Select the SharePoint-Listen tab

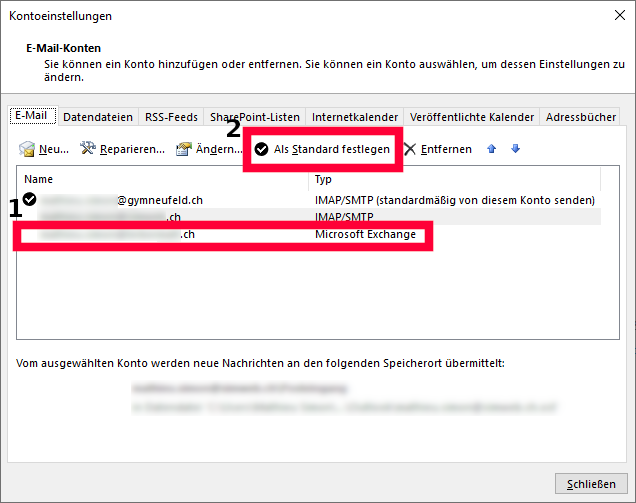[x=254, y=117]
